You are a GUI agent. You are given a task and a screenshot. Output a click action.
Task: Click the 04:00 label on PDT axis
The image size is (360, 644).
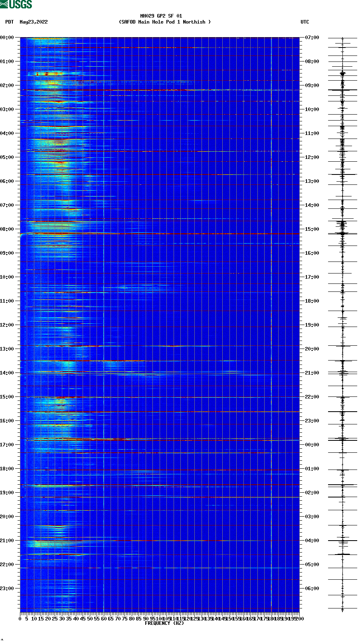[7, 133]
